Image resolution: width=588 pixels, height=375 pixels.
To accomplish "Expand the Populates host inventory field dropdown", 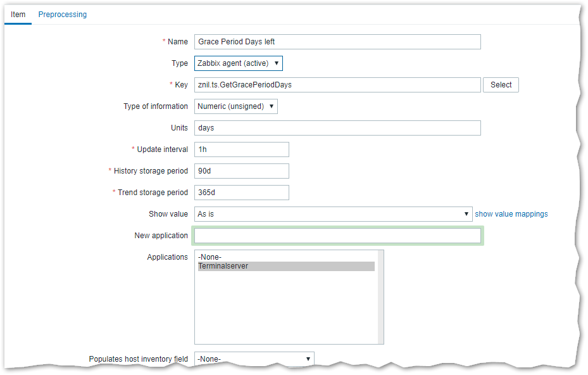I will pyautogui.click(x=254, y=359).
